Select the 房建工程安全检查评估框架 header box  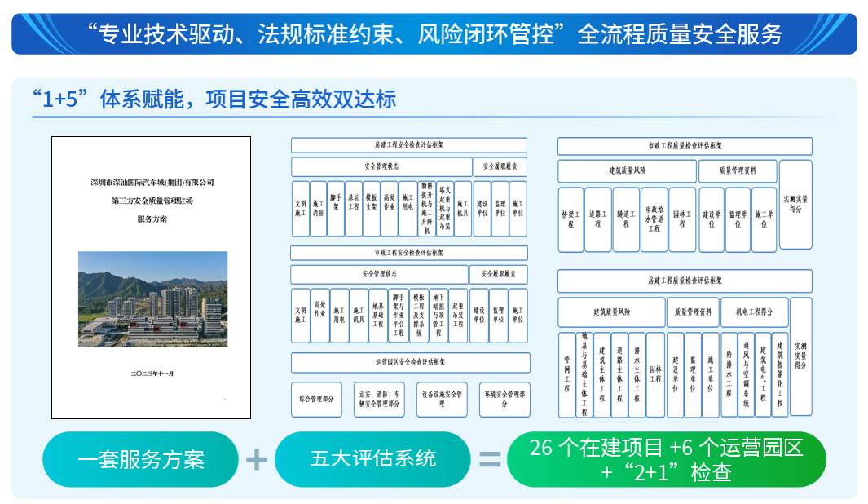click(x=409, y=145)
